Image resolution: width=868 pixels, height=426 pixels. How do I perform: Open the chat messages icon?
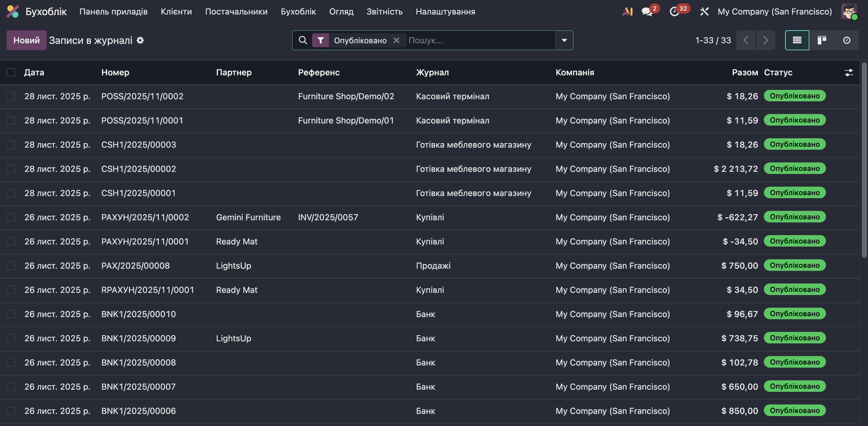point(647,12)
